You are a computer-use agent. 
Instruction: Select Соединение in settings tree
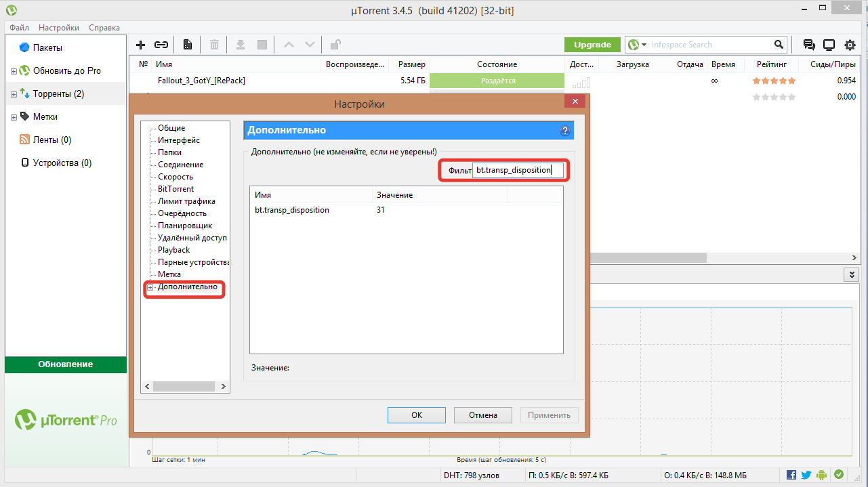click(180, 165)
